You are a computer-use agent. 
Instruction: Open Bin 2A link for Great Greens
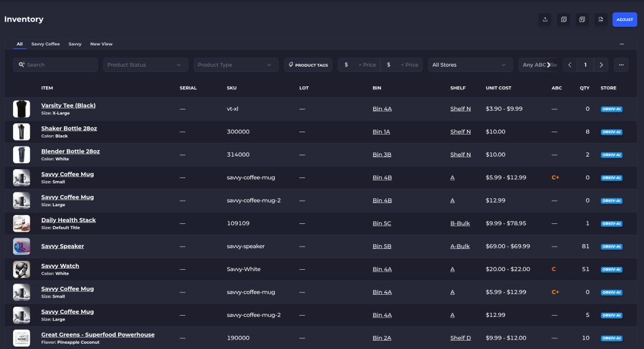[x=382, y=338]
